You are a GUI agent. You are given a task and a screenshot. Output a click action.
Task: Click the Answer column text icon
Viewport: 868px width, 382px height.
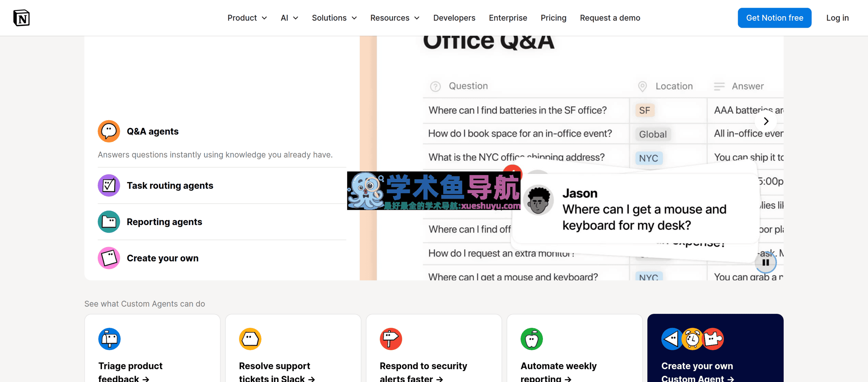(719, 87)
